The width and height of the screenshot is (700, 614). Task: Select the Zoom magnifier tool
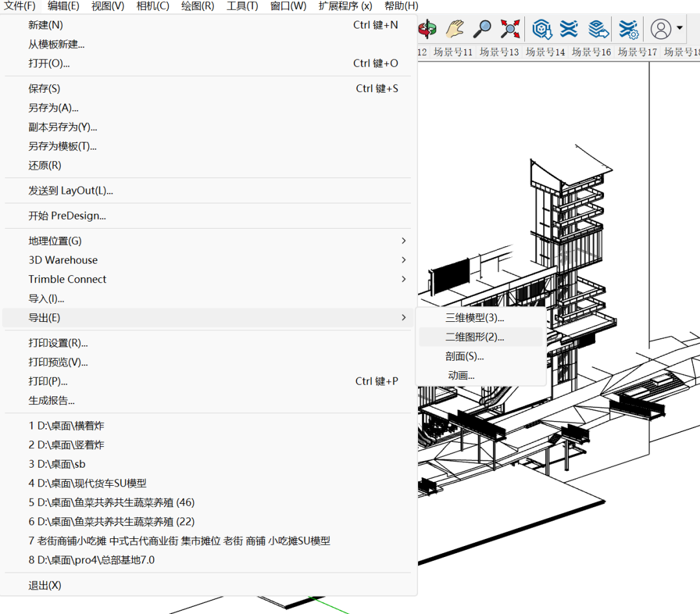coord(482,29)
